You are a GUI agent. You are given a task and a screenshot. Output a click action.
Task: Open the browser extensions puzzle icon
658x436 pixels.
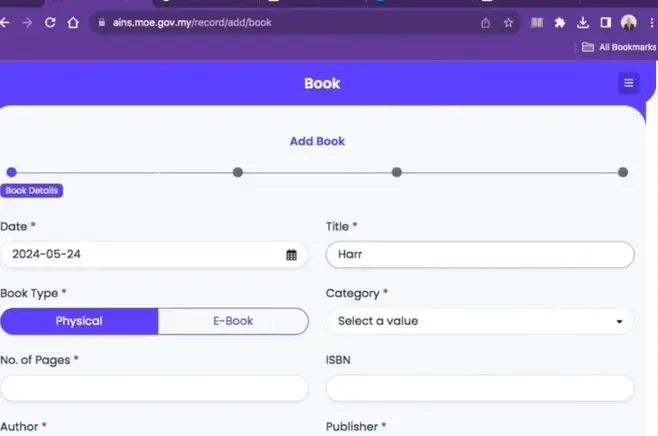click(x=560, y=22)
